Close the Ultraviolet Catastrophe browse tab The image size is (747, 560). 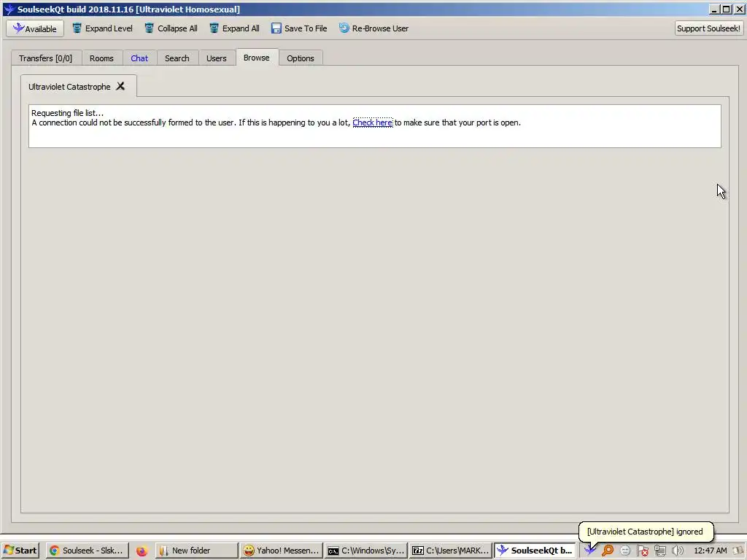pyautogui.click(x=120, y=86)
